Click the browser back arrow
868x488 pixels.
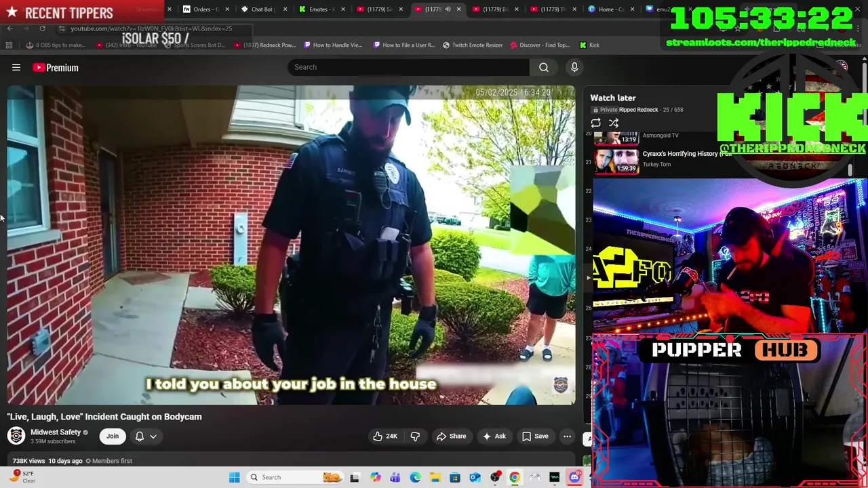(x=9, y=28)
